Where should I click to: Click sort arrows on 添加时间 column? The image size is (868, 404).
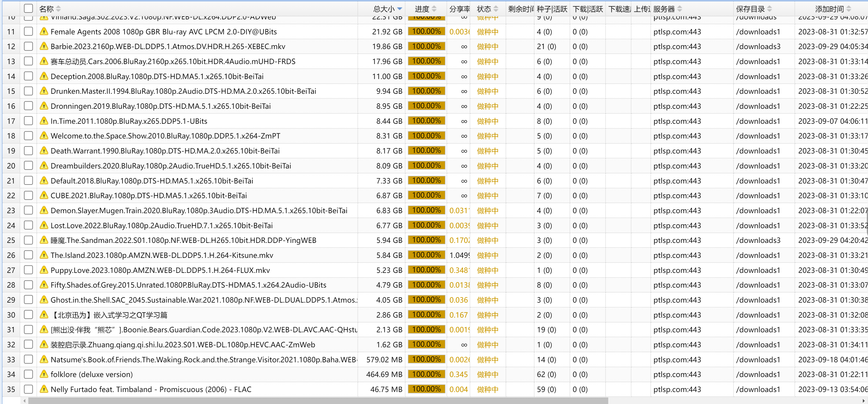point(848,9)
